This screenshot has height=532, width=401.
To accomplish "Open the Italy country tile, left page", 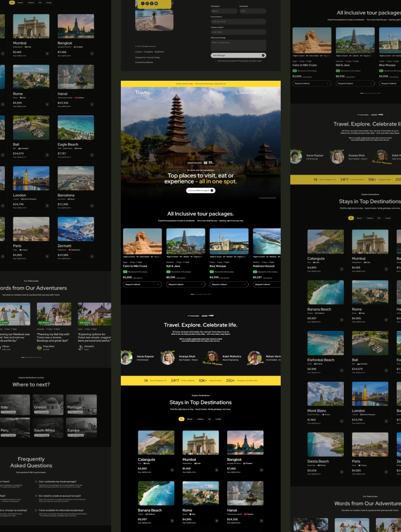I will [14, 404].
